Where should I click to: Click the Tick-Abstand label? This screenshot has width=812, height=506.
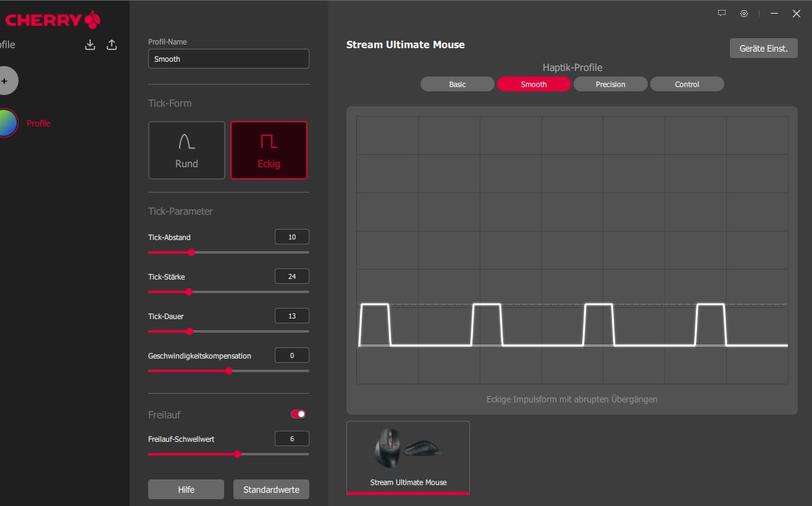pyautogui.click(x=169, y=238)
